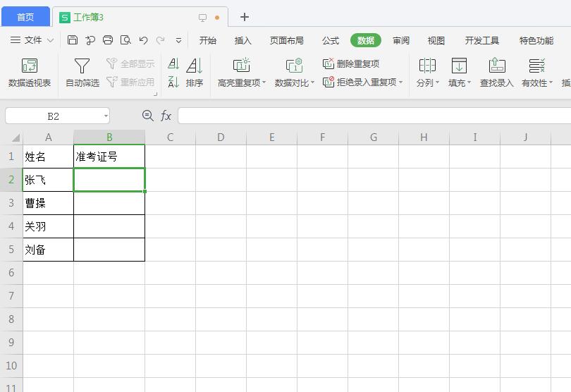Viewport: 571px width, 392px height.
Task: Click Reapply (重新应用) filter option
Action: click(x=130, y=82)
